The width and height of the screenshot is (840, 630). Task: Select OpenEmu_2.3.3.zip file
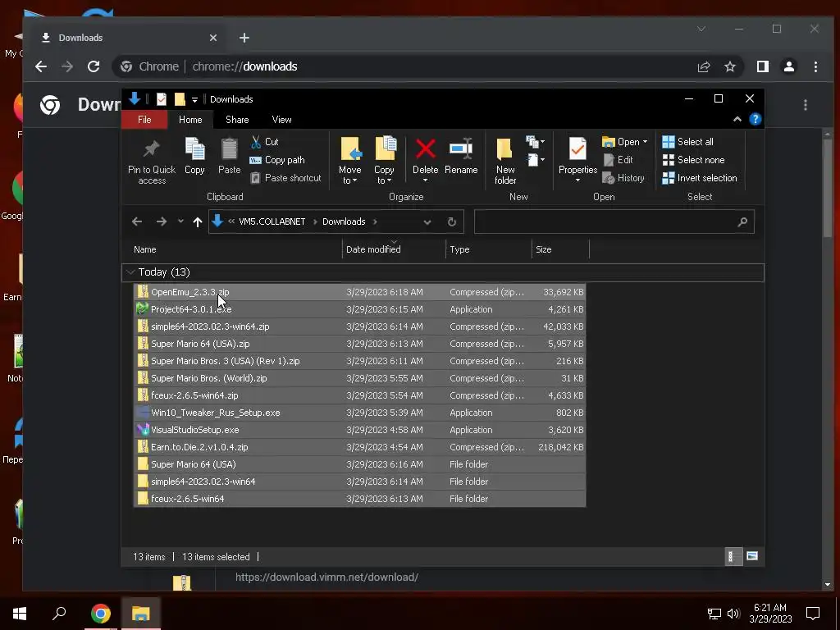(x=359, y=292)
